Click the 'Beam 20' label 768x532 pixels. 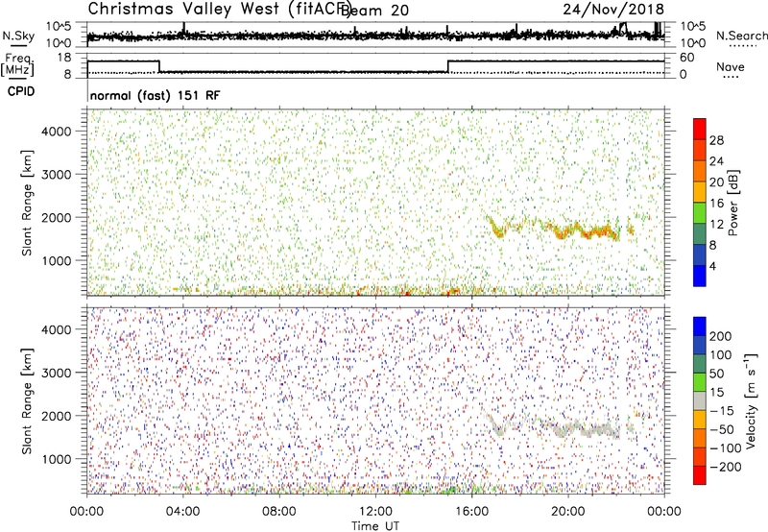[x=374, y=11]
